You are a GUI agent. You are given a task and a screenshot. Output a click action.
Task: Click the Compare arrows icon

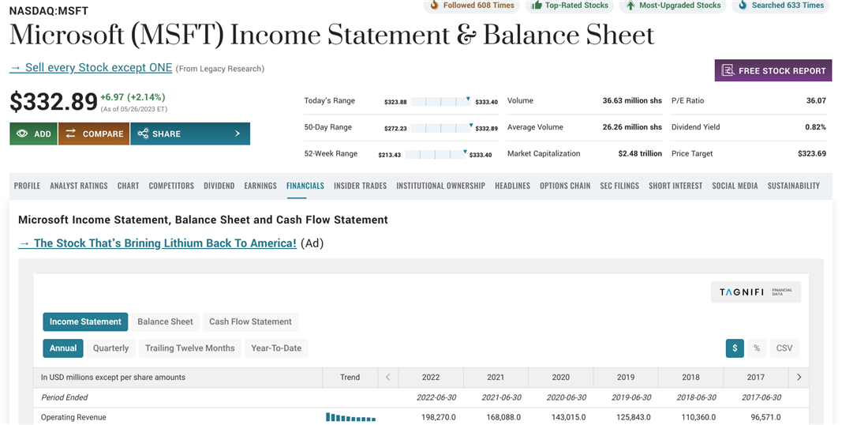click(71, 134)
